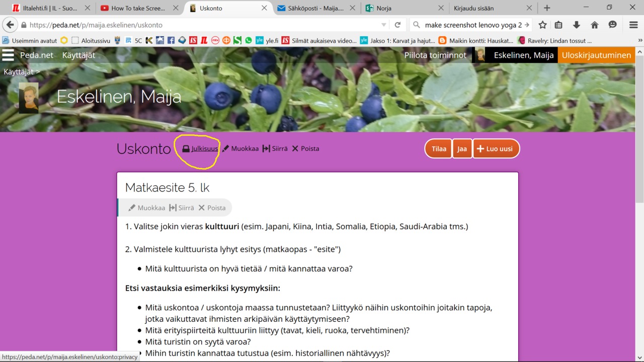Screen dimensions: 644x362
Task: Select the Muokkaa pencil icon under Matkaesite
Action: pyautogui.click(x=132, y=208)
